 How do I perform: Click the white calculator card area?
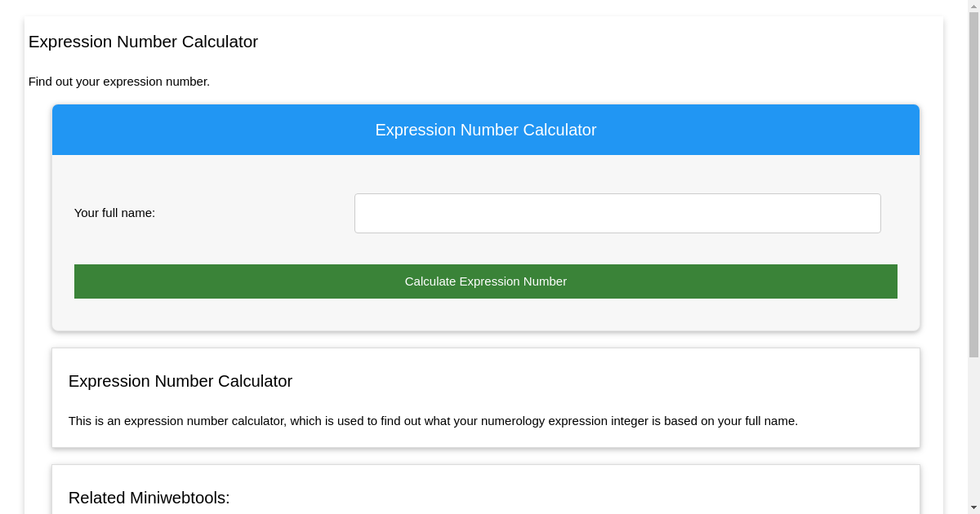485,397
